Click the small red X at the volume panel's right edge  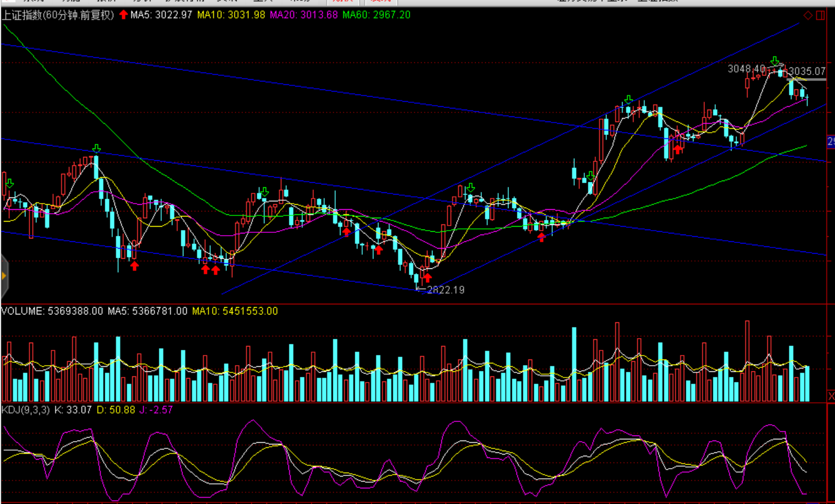[x=831, y=397]
